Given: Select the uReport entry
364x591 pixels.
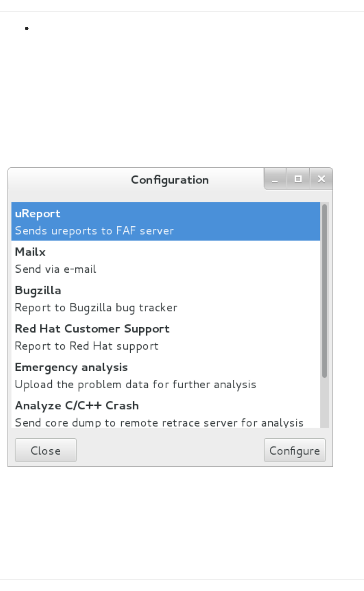Looking at the screenshot, I should (x=166, y=222).
